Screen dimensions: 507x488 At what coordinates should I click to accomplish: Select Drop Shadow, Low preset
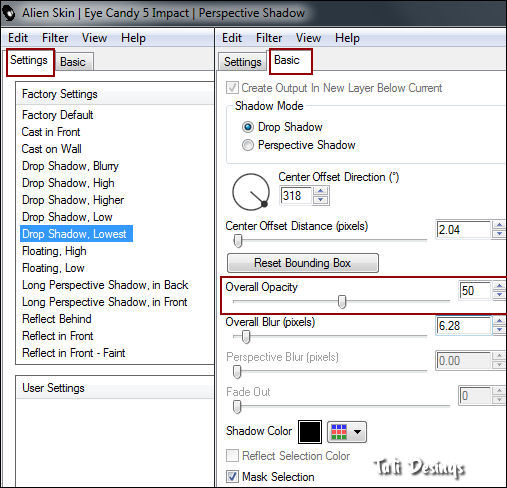pyautogui.click(x=67, y=217)
